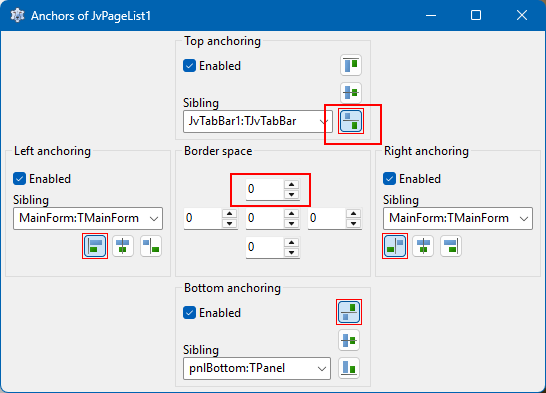Anchor top to sibling's center icon
This screenshot has width=546, height=393.
351,93
